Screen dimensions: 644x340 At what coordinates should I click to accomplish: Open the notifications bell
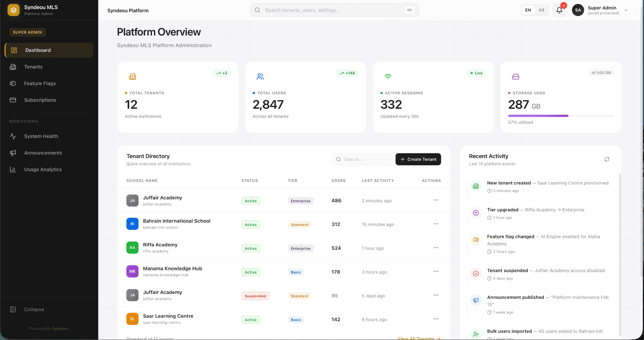559,10
